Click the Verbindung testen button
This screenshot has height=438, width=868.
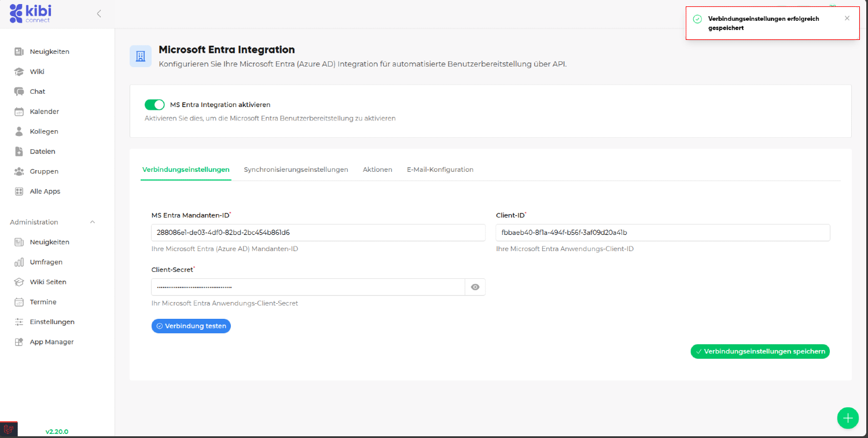tap(191, 326)
